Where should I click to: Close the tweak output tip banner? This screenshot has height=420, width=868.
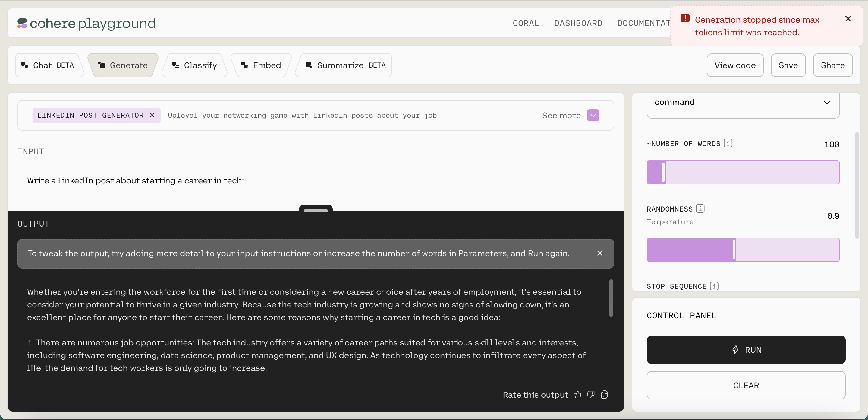click(x=599, y=253)
